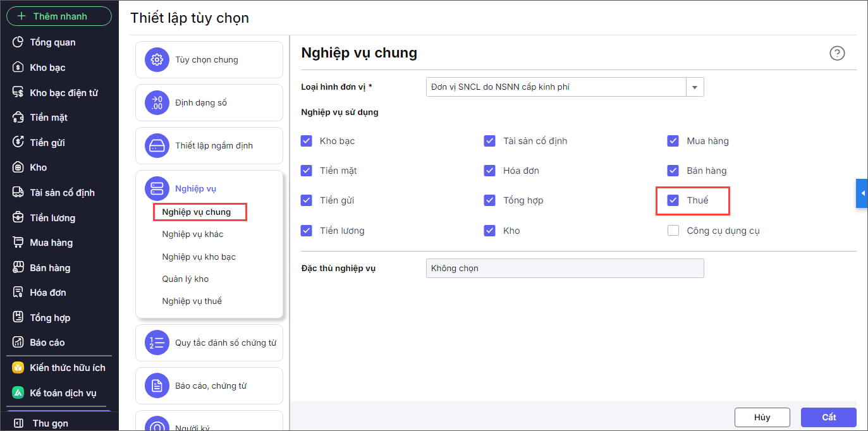Image resolution: width=868 pixels, height=431 pixels.
Task: Uncheck the Tiền mặt checkbox
Action: (x=307, y=171)
